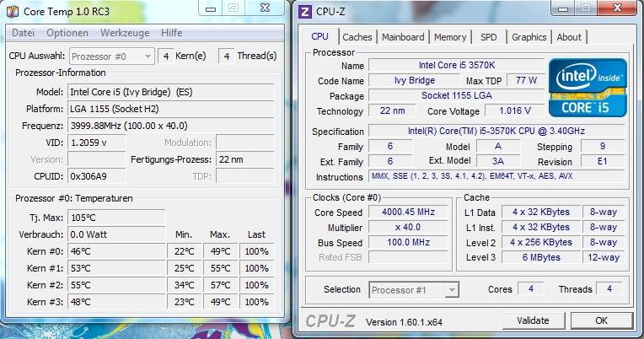This screenshot has width=644, height=339.
Task: Click Kern #0 load value 100%
Action: coord(257,251)
